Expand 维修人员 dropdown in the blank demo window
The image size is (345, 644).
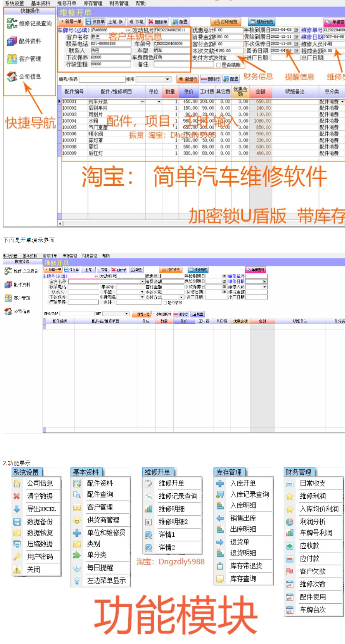[x=265, y=287]
